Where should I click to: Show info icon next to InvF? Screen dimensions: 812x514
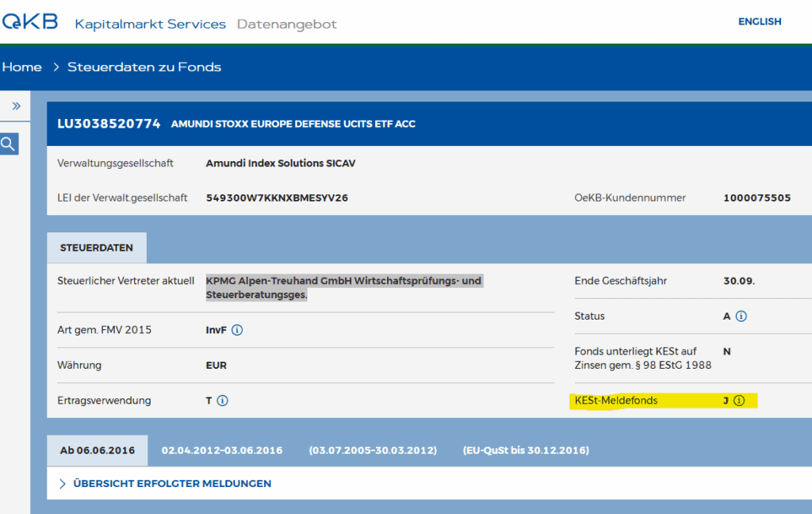tap(237, 330)
